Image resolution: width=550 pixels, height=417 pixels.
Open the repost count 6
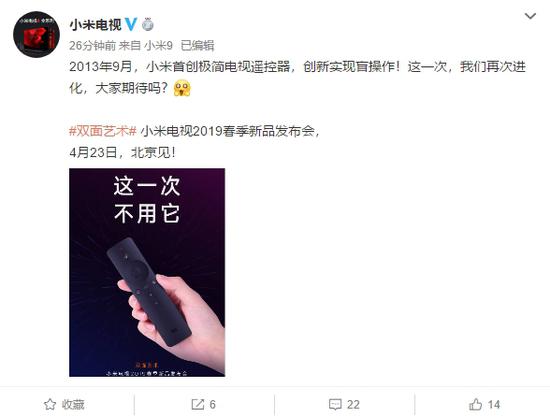point(213,404)
